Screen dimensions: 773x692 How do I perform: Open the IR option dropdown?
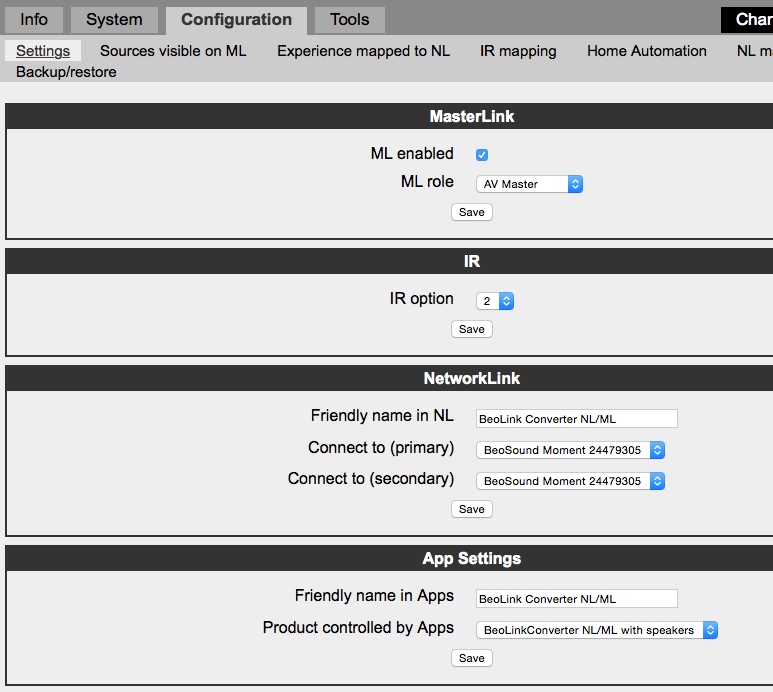(495, 301)
